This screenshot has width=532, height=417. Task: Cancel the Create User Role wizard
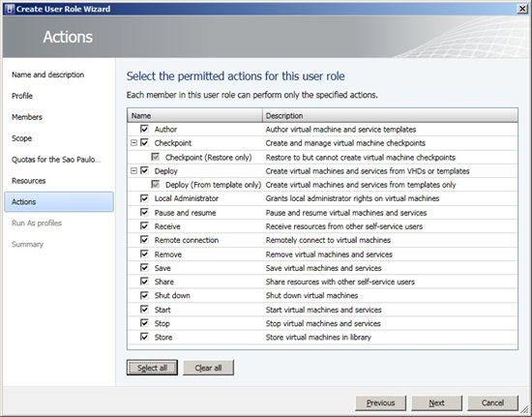click(492, 402)
